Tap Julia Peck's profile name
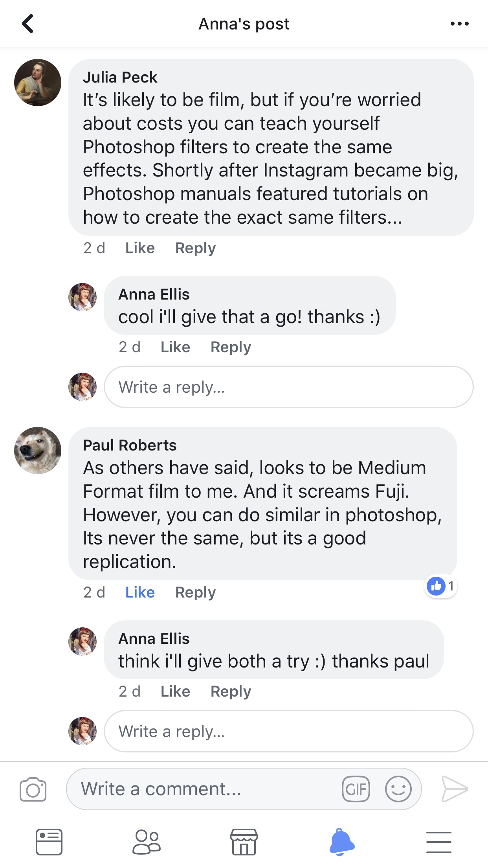Image resolution: width=488 pixels, height=868 pixels. (120, 77)
